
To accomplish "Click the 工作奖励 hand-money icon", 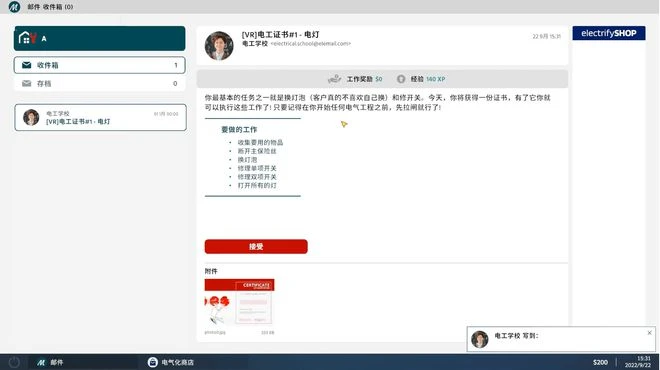I will (334, 79).
